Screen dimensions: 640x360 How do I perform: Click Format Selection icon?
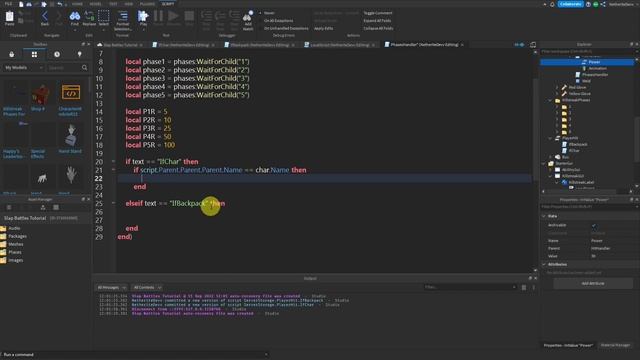point(122,20)
